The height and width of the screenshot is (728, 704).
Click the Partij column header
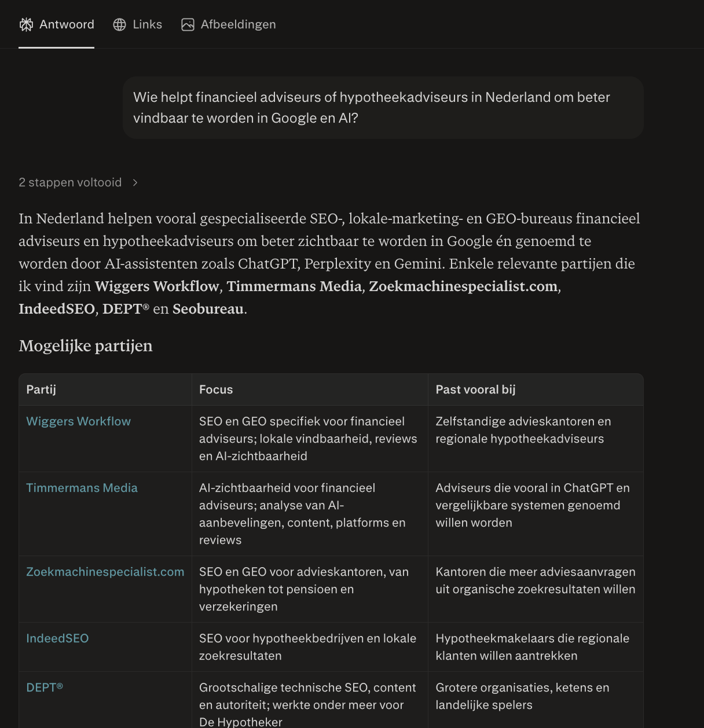(41, 389)
